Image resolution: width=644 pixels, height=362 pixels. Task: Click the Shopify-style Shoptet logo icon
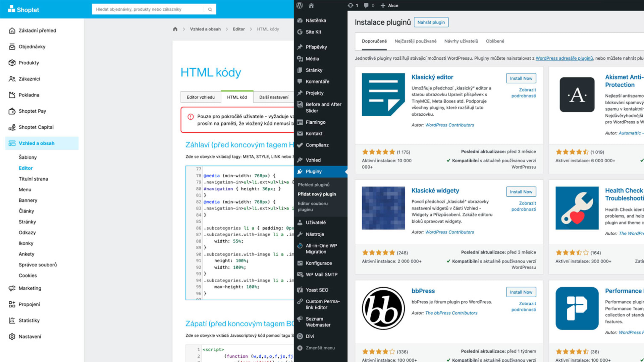pyautogui.click(x=11, y=9)
